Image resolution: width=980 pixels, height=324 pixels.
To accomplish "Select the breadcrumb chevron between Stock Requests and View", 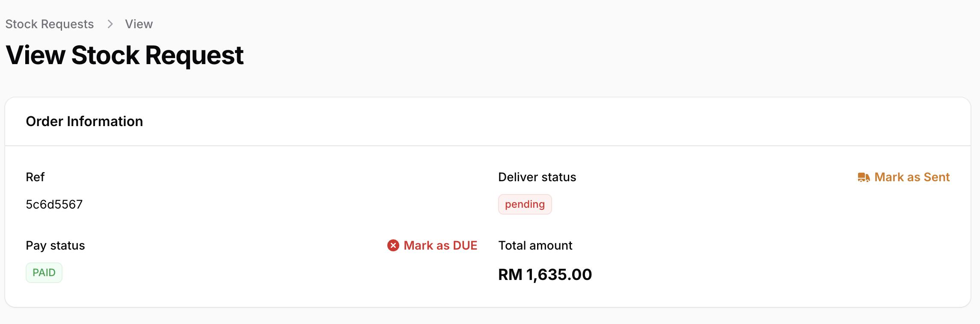I will point(110,24).
